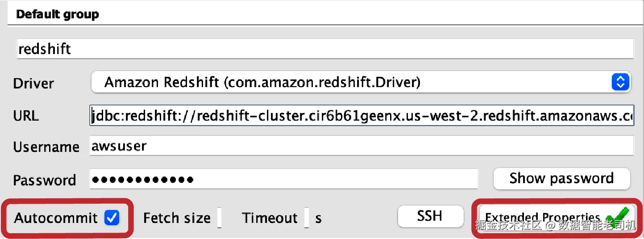Screen dimensions: 644x239
Task: Click the blue arrows on Driver dropdown
Action: (620, 82)
